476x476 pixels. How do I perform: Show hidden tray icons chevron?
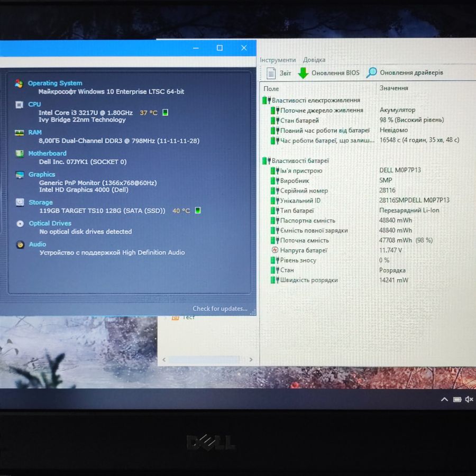444,399
